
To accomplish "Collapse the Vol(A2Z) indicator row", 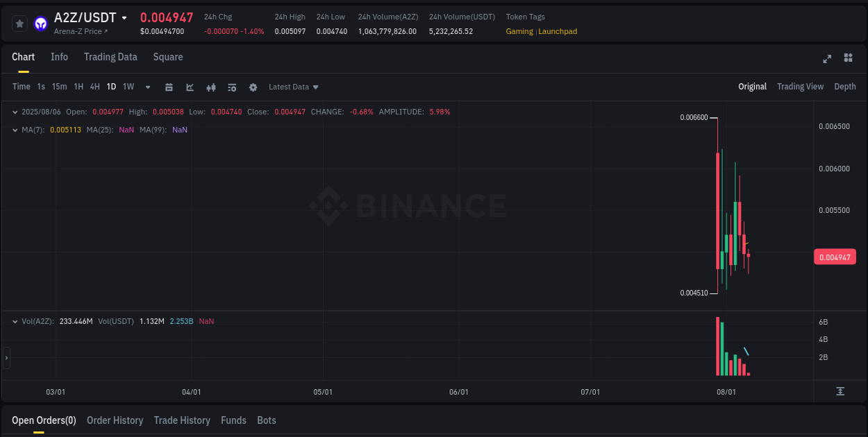I will click(x=15, y=321).
